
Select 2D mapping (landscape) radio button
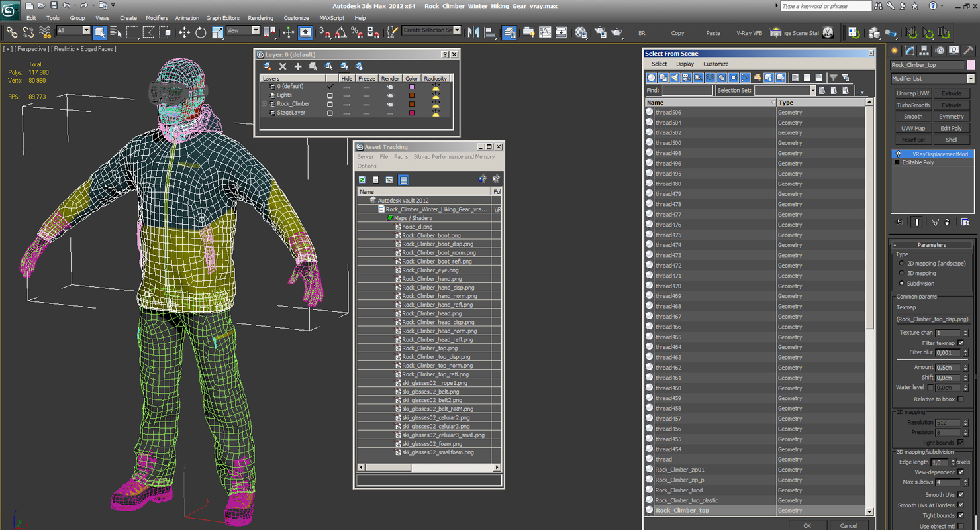pyautogui.click(x=901, y=264)
